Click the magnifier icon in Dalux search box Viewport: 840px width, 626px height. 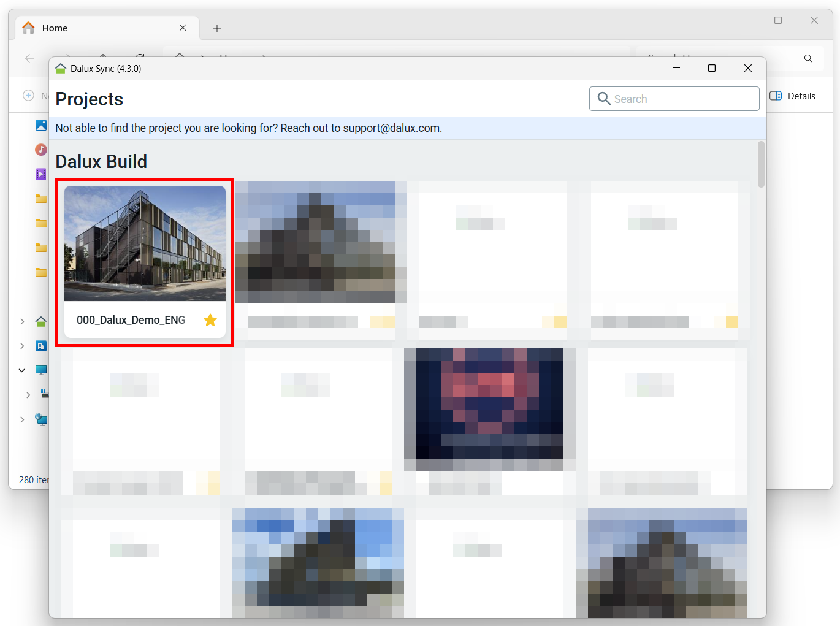point(604,99)
